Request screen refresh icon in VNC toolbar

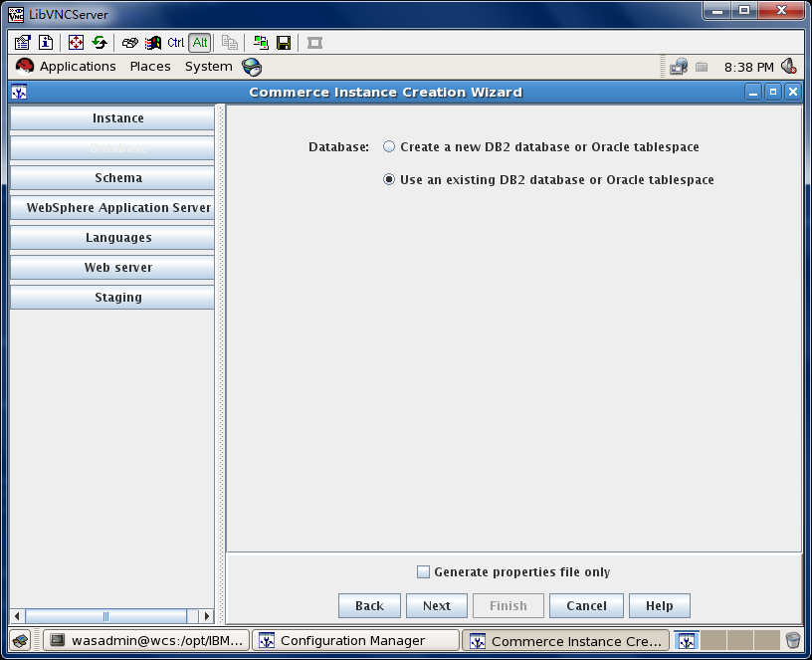100,43
